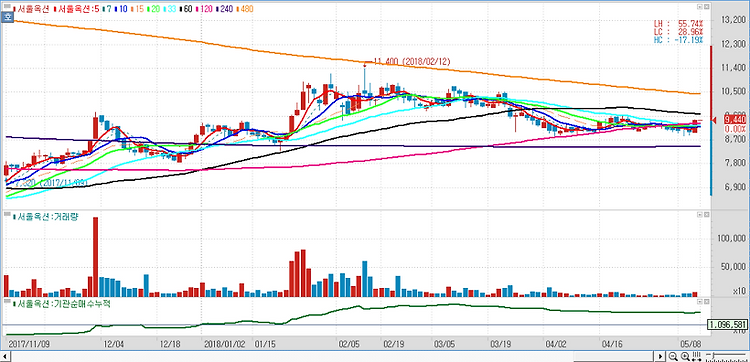750x362 pixels.
Task: Close the 기관순매수누적 indicator panel
Action: click(706, 302)
